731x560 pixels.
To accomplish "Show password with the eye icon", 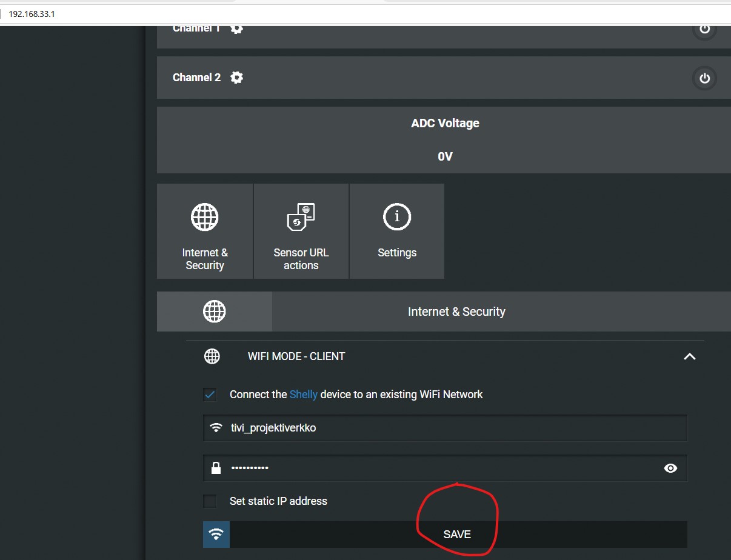I will click(670, 468).
